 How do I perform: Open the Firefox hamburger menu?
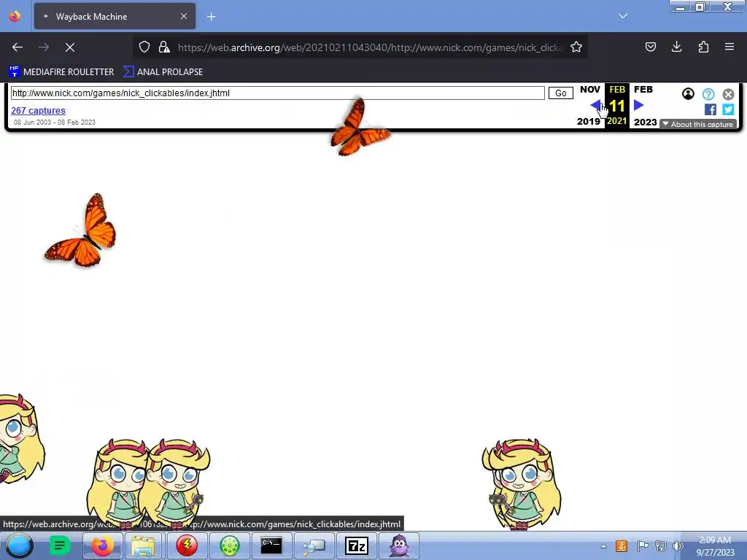click(x=729, y=47)
